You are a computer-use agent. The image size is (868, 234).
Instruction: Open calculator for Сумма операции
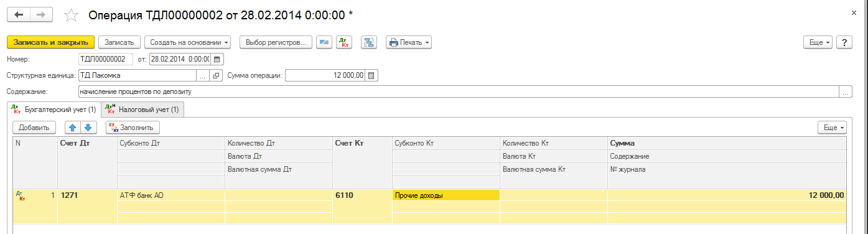click(371, 75)
